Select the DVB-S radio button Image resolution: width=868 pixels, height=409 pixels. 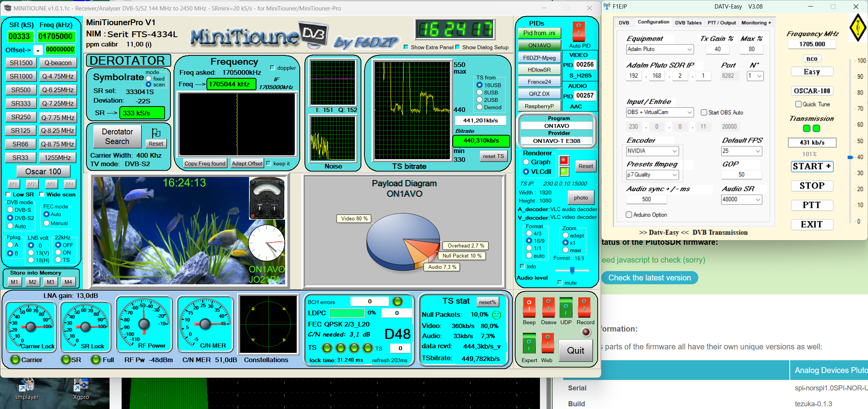10,210
